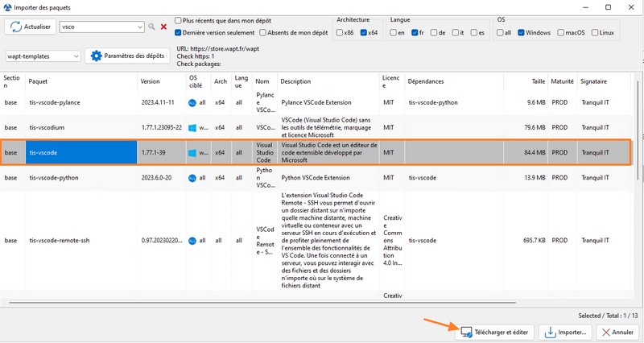Uncheck Dernière version seulement
Image resolution: width=644 pixels, height=343 pixels.
click(177, 33)
